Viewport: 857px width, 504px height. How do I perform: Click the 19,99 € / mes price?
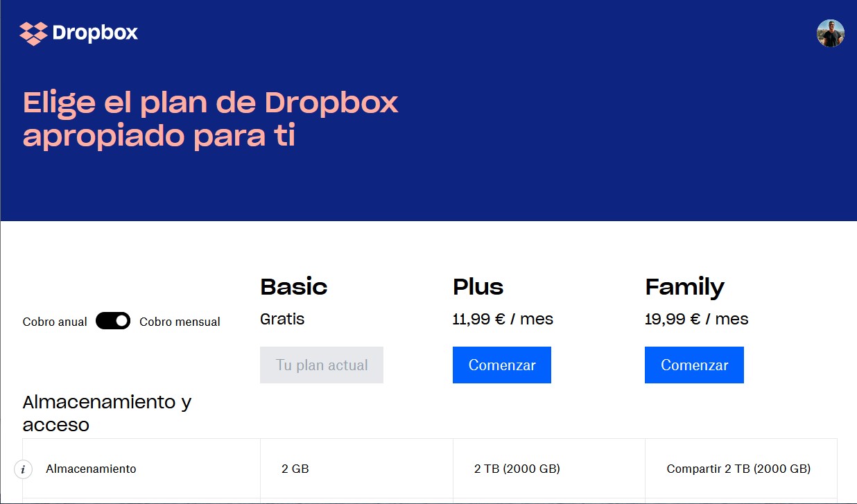click(696, 320)
